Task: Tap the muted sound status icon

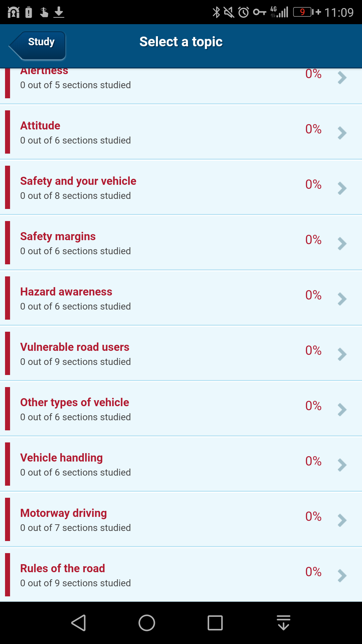Action: (x=229, y=12)
